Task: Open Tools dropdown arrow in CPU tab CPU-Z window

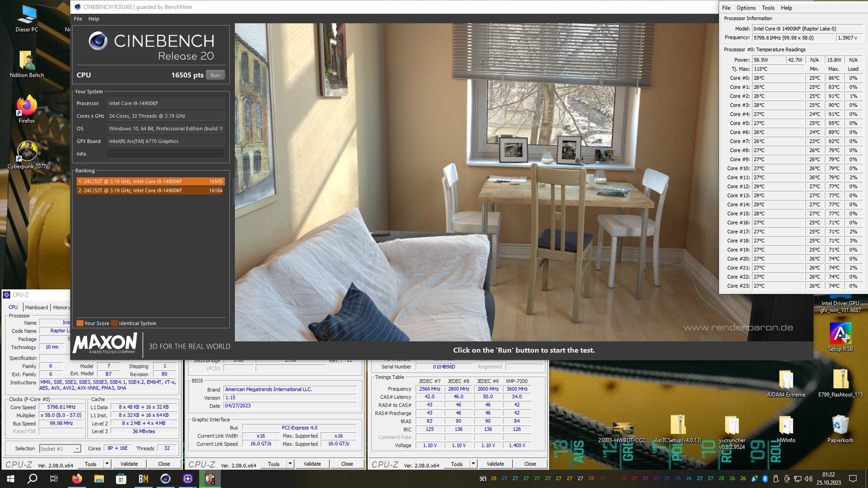Action: [x=107, y=464]
